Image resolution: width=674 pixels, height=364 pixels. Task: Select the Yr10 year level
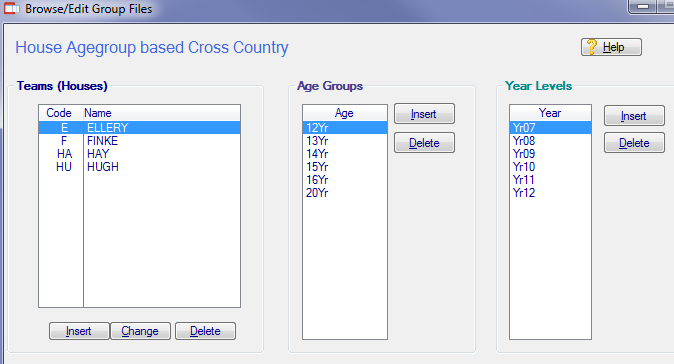[x=550, y=167]
